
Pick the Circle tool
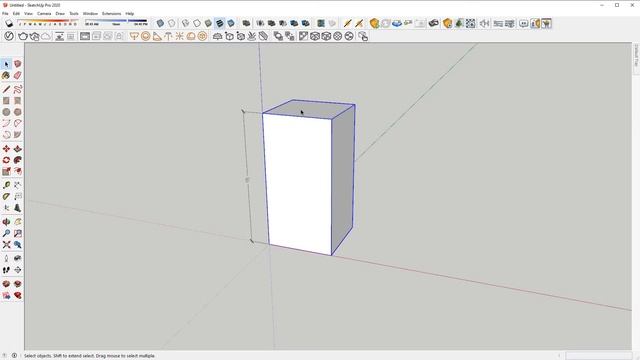tap(6, 112)
